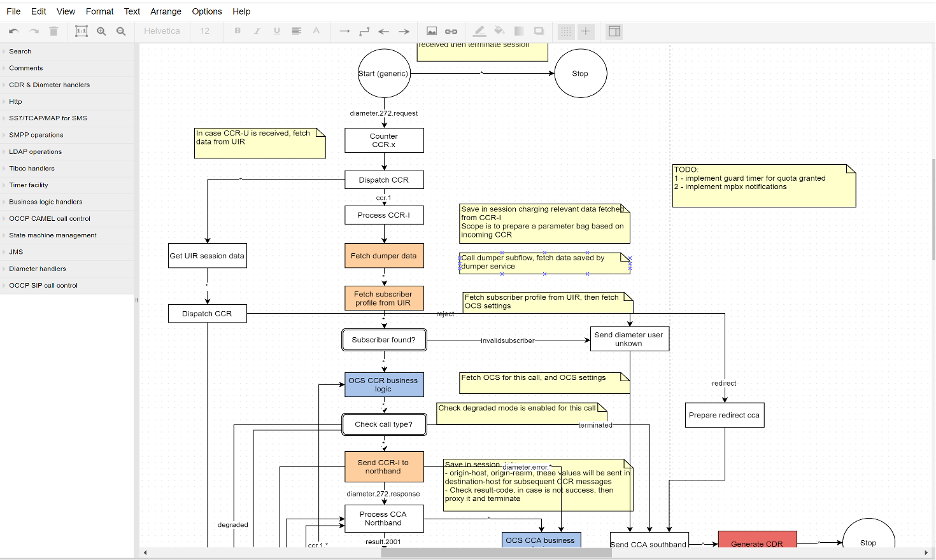Toggle bold text formatting
Image resolution: width=936 pixels, height=560 pixels.
(238, 31)
